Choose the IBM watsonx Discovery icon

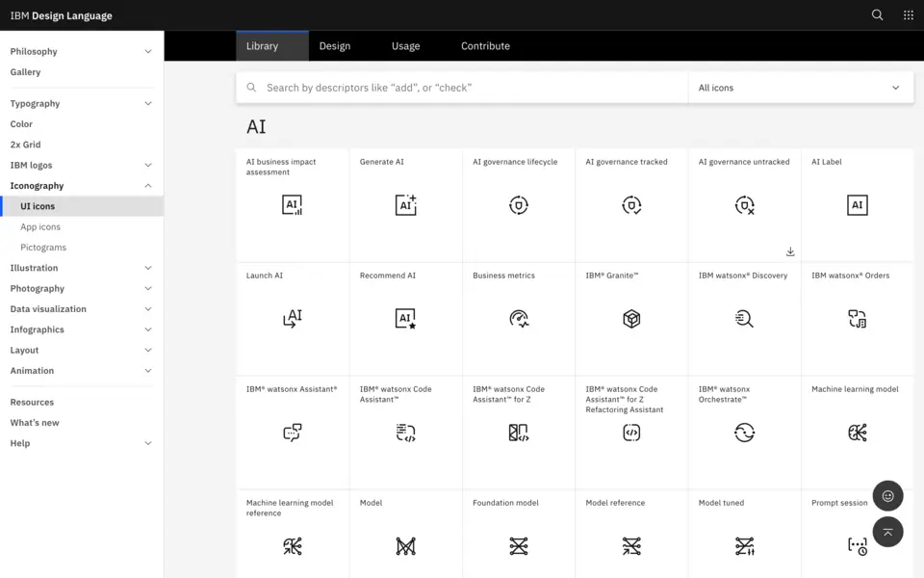tap(744, 319)
